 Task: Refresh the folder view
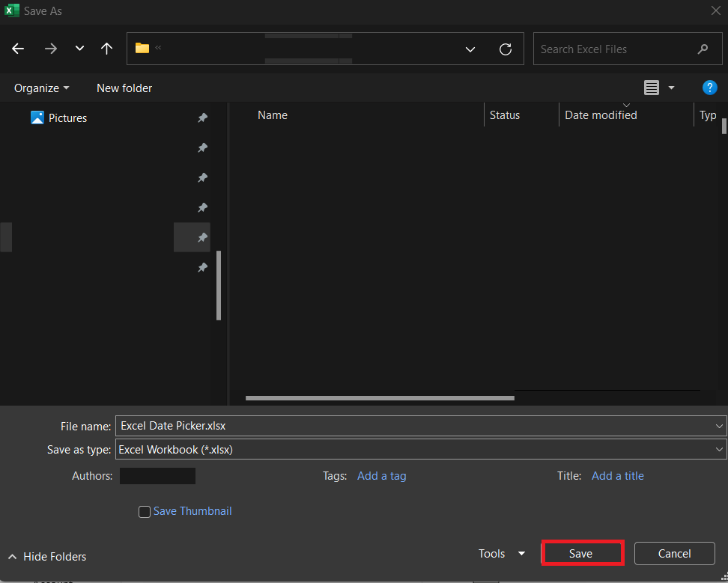click(506, 49)
